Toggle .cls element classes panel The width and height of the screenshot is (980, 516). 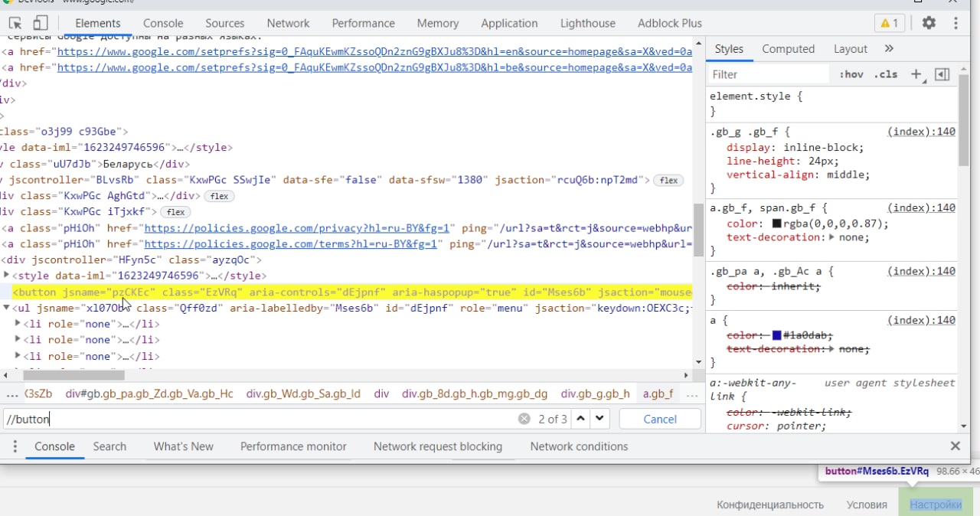click(x=886, y=74)
